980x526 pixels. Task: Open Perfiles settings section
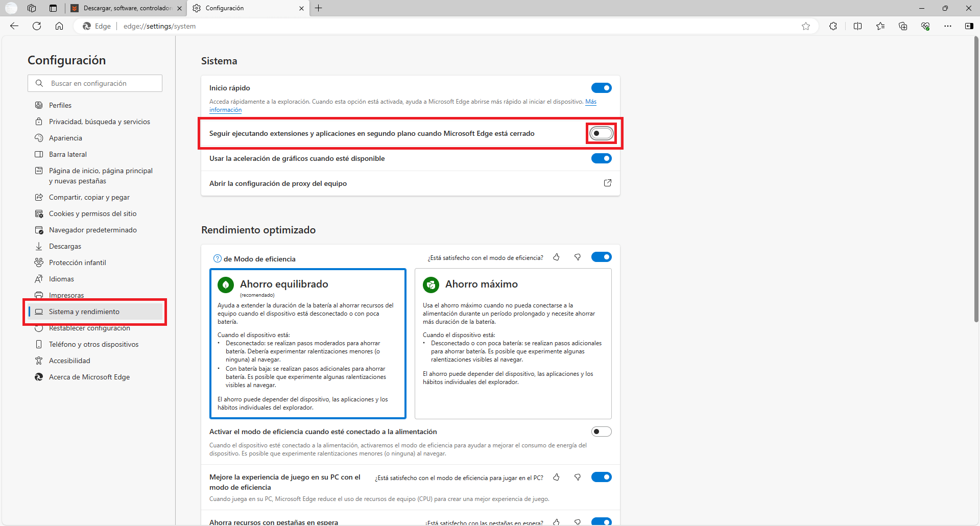point(95,105)
